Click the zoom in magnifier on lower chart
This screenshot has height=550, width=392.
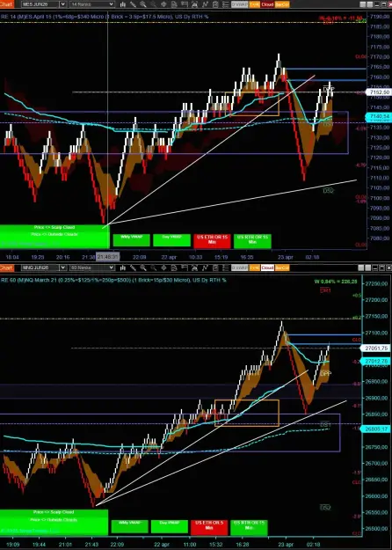tap(143, 268)
